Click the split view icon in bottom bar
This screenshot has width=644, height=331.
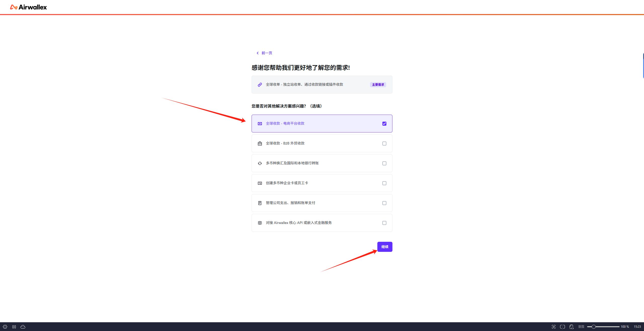pyautogui.click(x=562, y=327)
